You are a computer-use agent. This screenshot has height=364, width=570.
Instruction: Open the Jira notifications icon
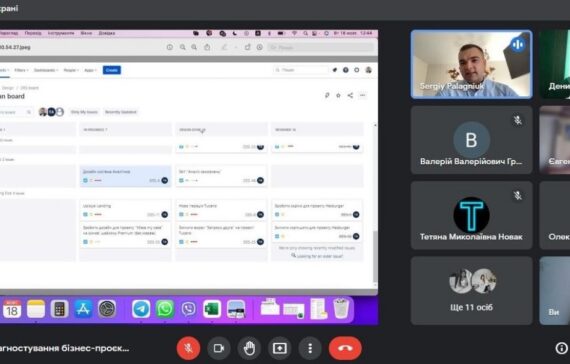click(335, 70)
